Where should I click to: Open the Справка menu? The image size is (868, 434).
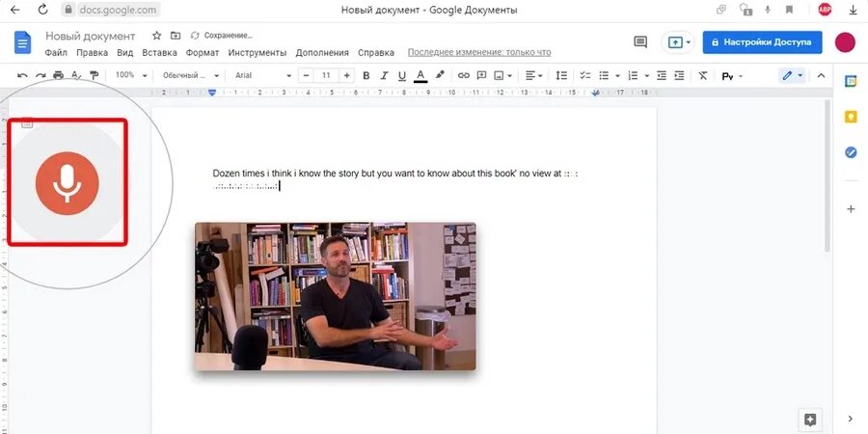click(x=376, y=53)
